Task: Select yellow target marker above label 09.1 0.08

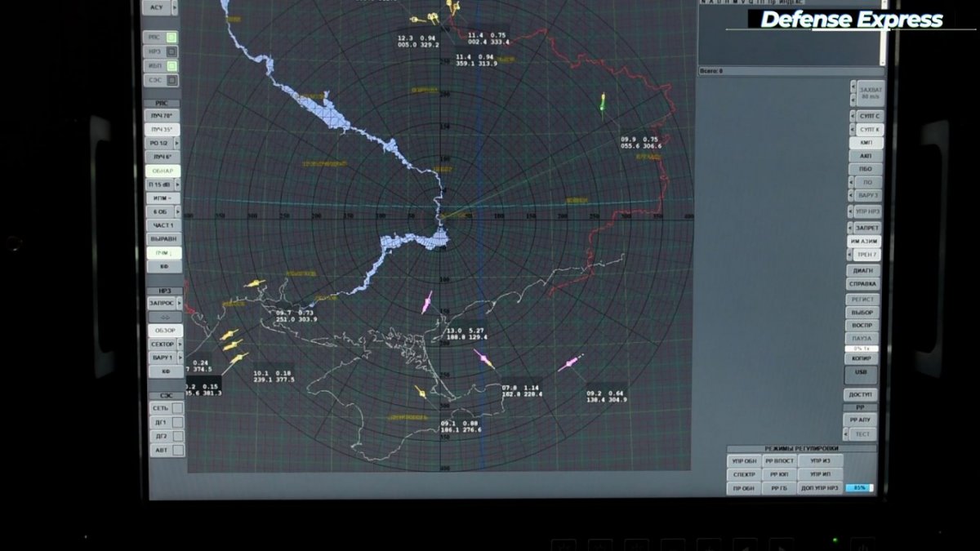Action: tap(421, 393)
